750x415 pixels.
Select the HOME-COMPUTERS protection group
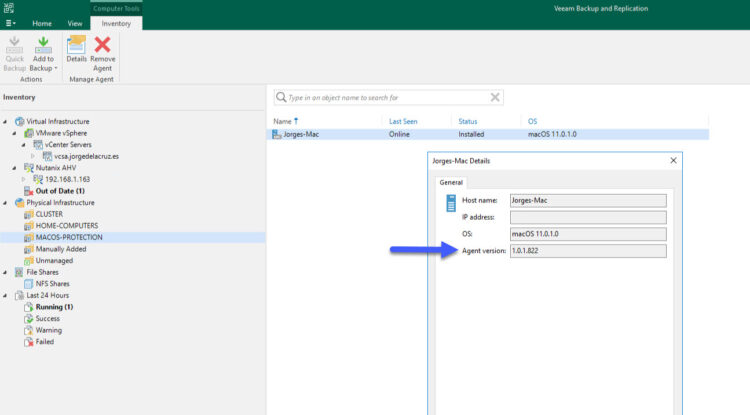pos(66,226)
